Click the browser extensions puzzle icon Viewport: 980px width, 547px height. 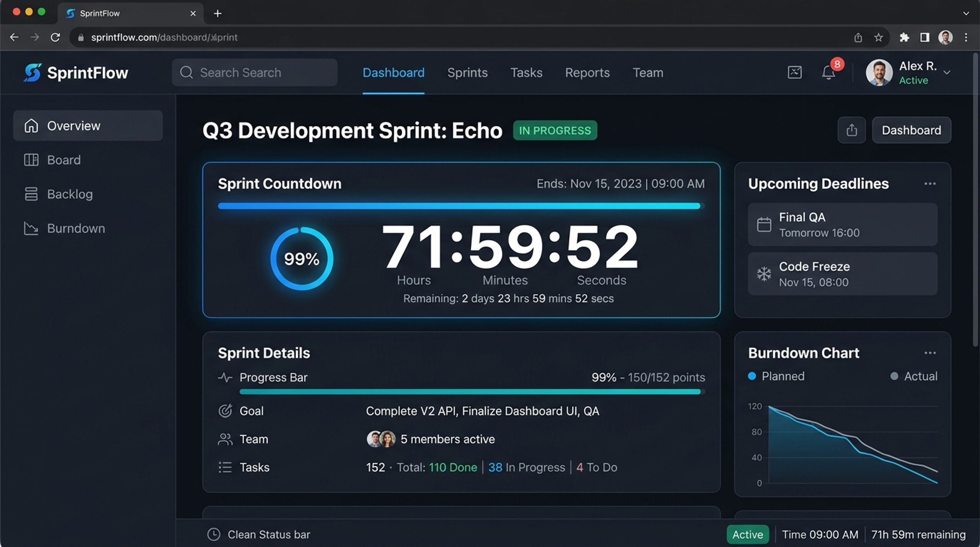click(x=904, y=37)
